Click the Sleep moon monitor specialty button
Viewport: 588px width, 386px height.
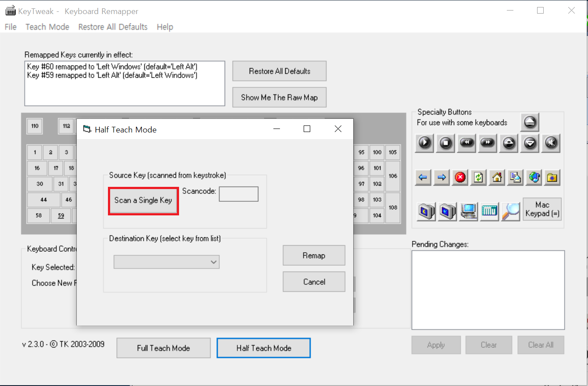[x=426, y=211]
